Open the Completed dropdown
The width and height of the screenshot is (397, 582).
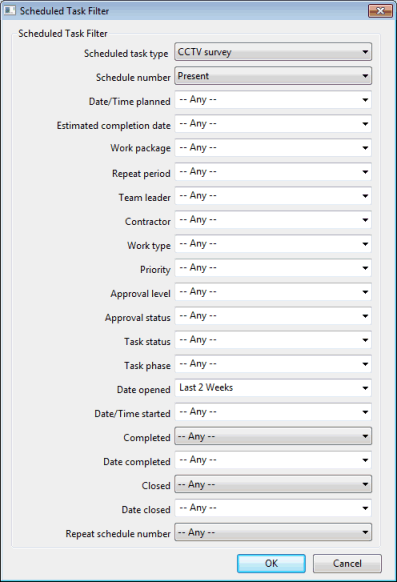click(273, 436)
